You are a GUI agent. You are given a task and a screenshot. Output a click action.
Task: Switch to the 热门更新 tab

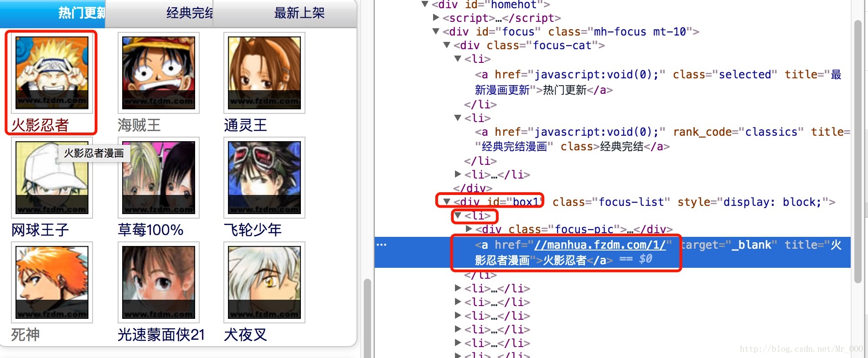pos(52,14)
